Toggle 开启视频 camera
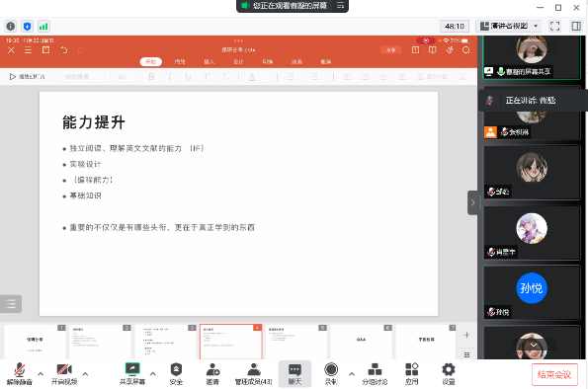 (x=64, y=374)
